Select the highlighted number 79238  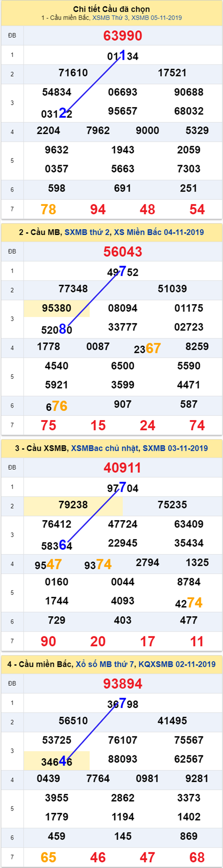[x=73, y=505]
